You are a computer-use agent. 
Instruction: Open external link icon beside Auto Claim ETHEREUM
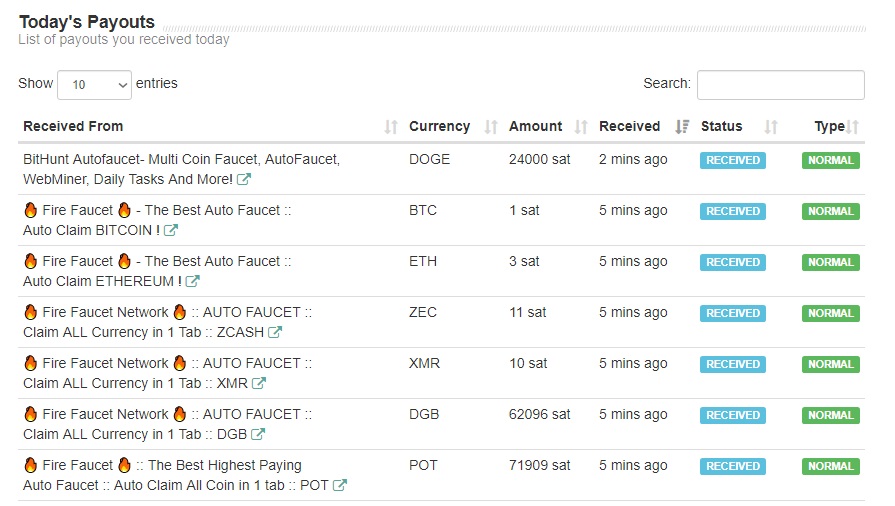192,281
